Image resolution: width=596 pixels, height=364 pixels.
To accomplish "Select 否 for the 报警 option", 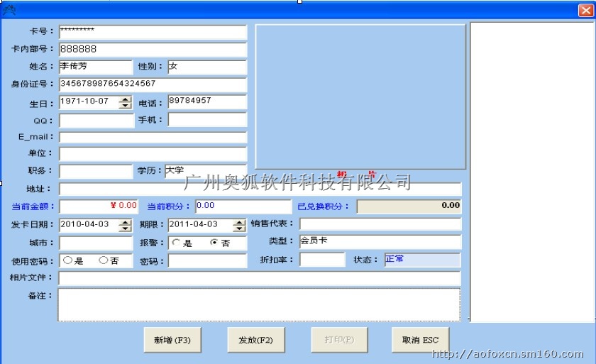I will pos(214,243).
